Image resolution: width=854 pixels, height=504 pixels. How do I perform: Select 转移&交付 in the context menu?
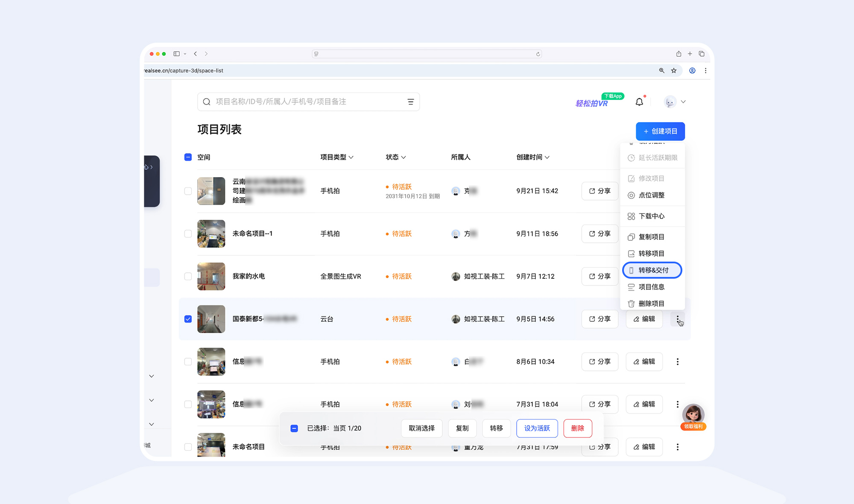coord(652,270)
